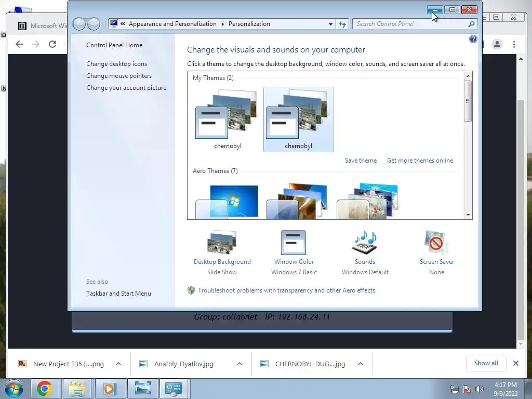Image resolution: width=532 pixels, height=399 pixels.
Task: Open Troubleshoot problems with transparency link
Action: click(286, 290)
